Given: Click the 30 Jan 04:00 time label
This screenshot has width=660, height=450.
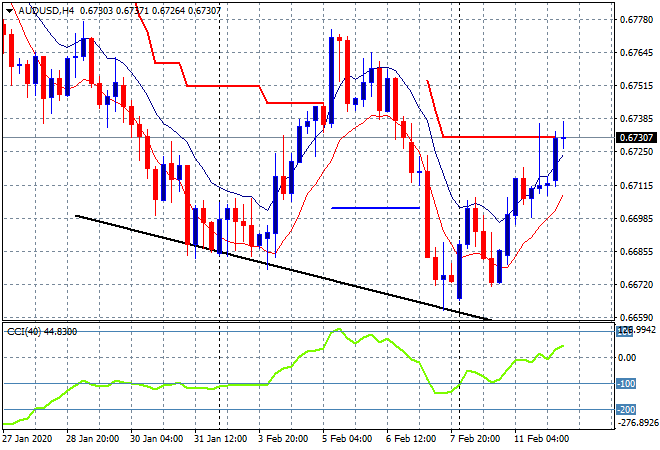Looking at the screenshot, I should [157, 439].
